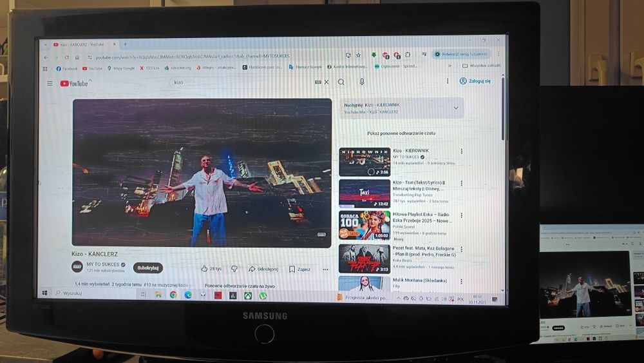Show hidden bookmarks with the double chevron

(450, 65)
